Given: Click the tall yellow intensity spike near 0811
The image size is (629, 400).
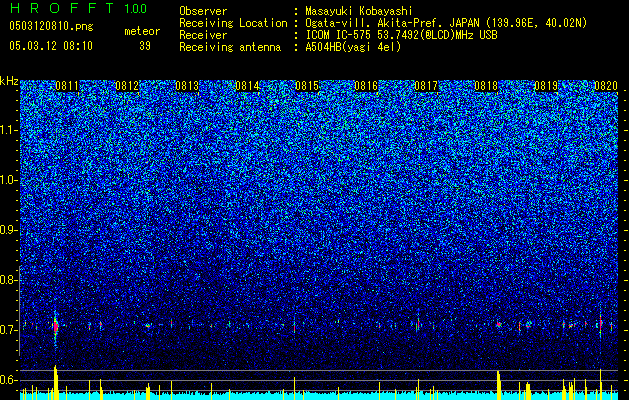Looking at the screenshot, I should point(56,382).
